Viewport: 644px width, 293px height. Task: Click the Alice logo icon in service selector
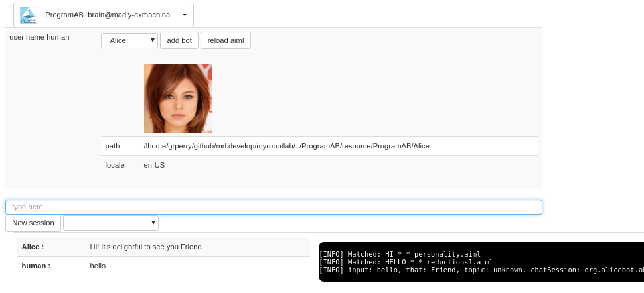click(x=29, y=15)
